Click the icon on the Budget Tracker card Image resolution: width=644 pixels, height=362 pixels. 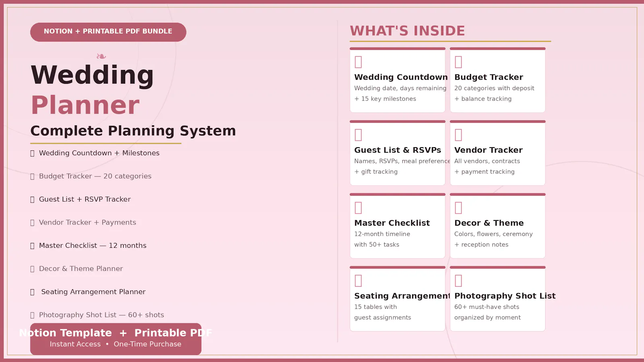point(458,62)
